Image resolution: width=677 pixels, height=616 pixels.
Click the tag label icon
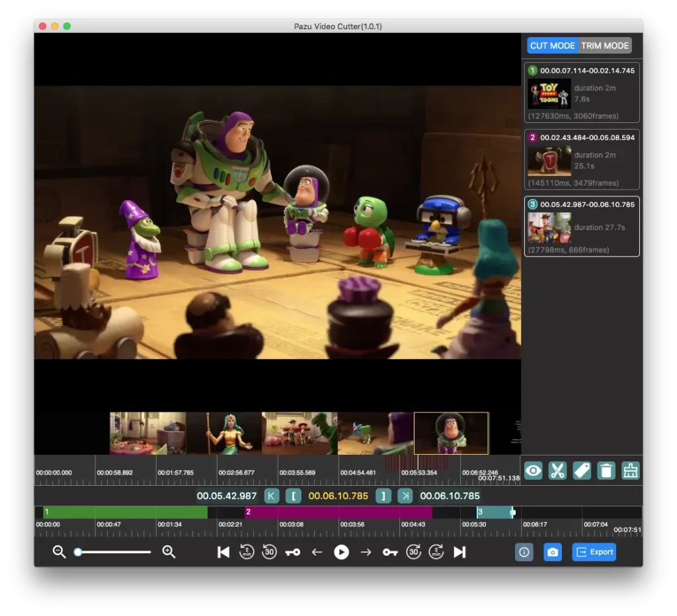(582, 471)
